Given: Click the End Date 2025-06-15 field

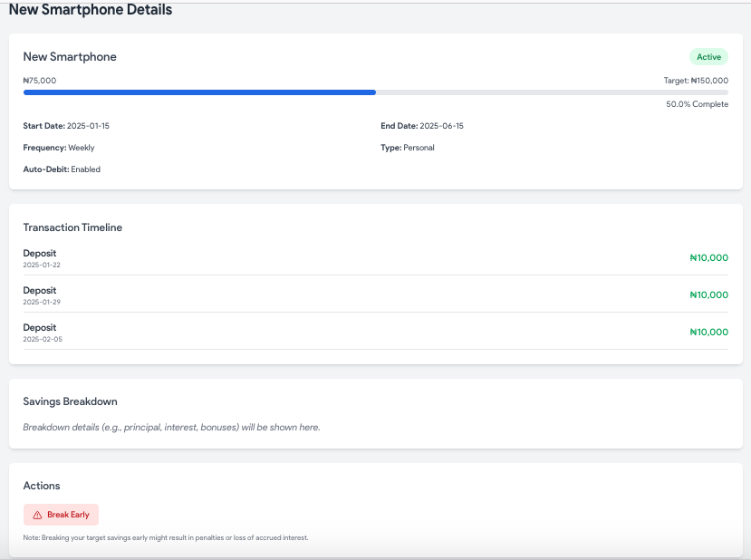Looking at the screenshot, I should pyautogui.click(x=422, y=126).
